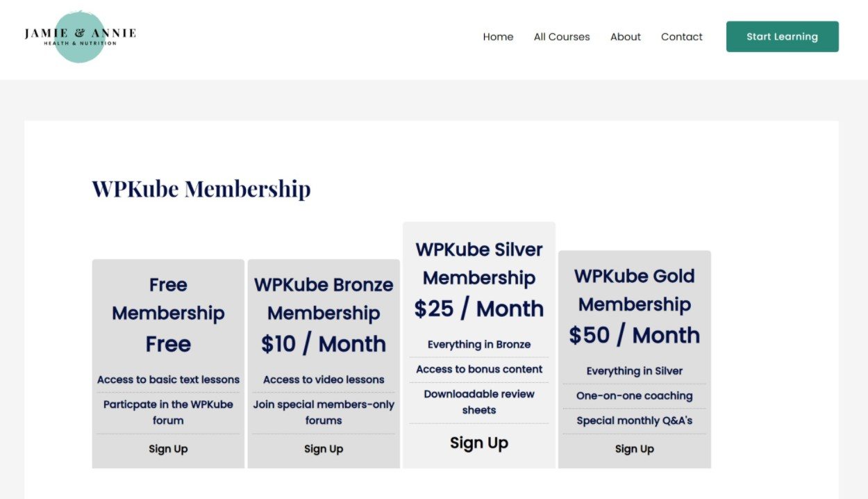The image size is (868, 499).
Task: Open the Home menu item
Action: pos(498,37)
